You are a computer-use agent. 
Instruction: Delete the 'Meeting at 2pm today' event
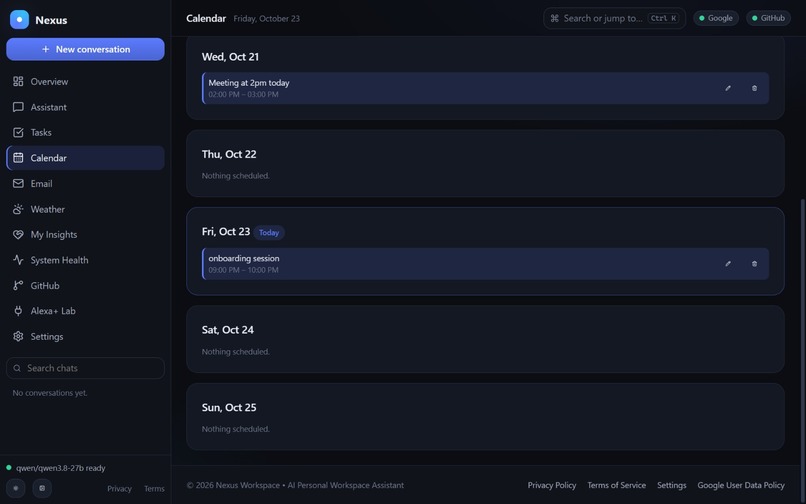754,88
